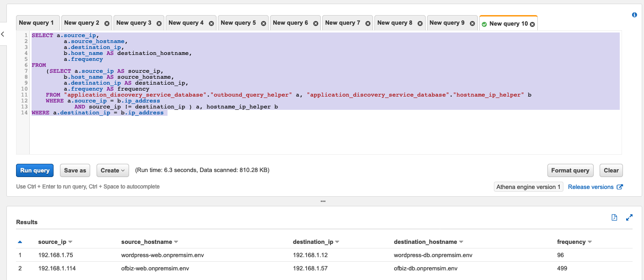Export query results to a file

click(614, 217)
